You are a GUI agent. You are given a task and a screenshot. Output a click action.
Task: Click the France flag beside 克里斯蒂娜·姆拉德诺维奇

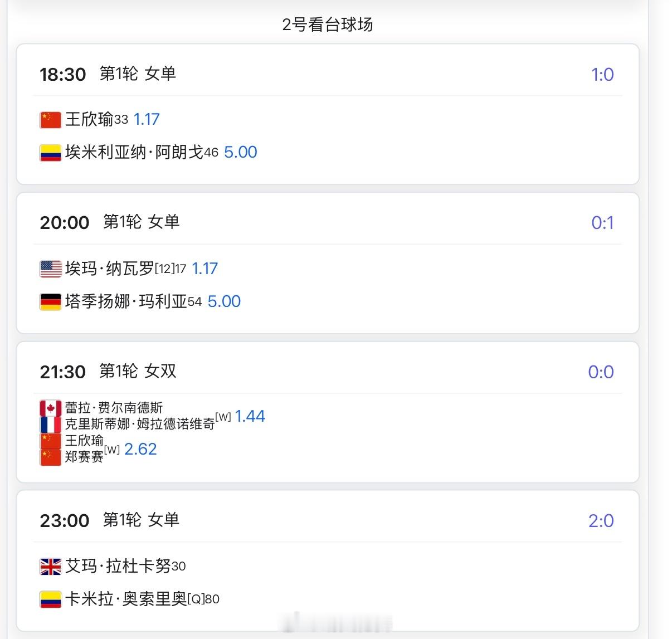tap(50, 425)
